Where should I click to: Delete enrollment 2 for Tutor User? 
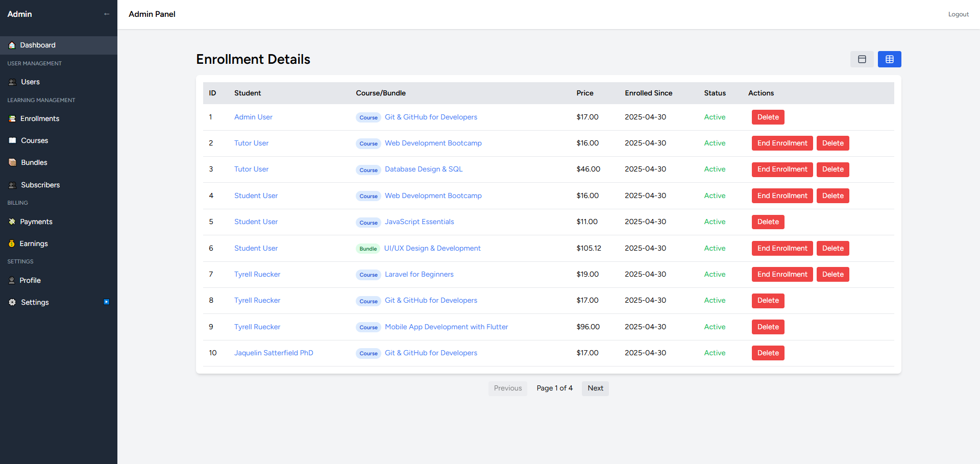[x=832, y=143]
